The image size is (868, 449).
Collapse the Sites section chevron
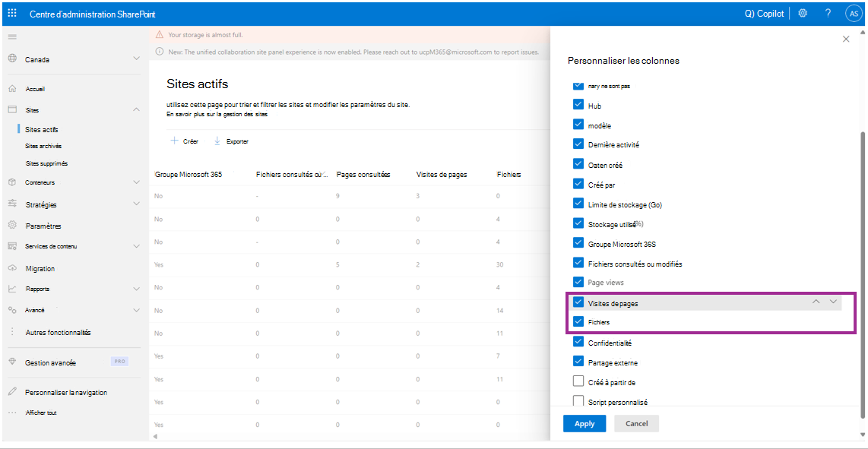tap(137, 109)
